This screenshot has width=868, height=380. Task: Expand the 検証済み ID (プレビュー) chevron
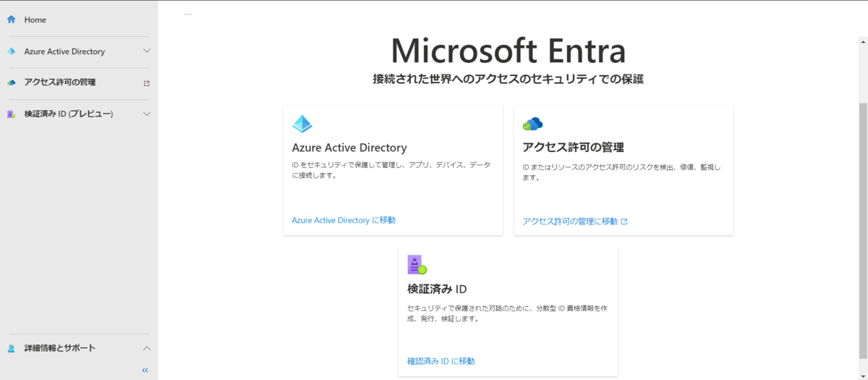[x=147, y=114]
